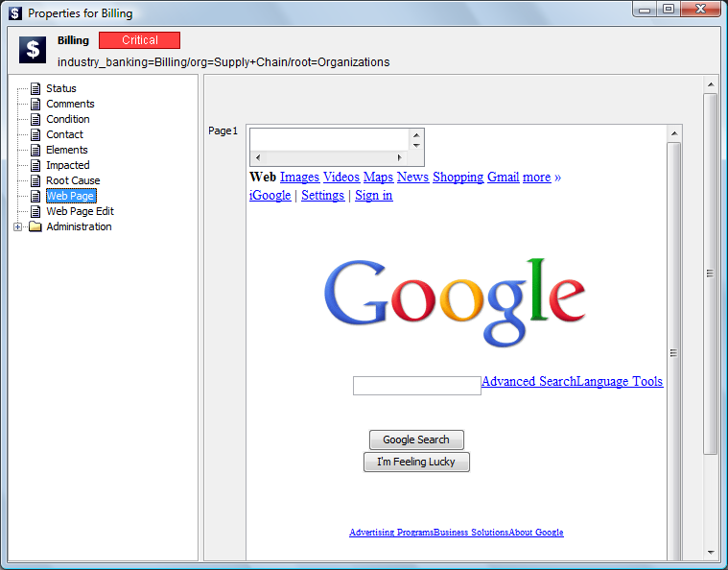Image resolution: width=728 pixels, height=570 pixels.
Task: Click the top embedded text area
Action: 329,139
